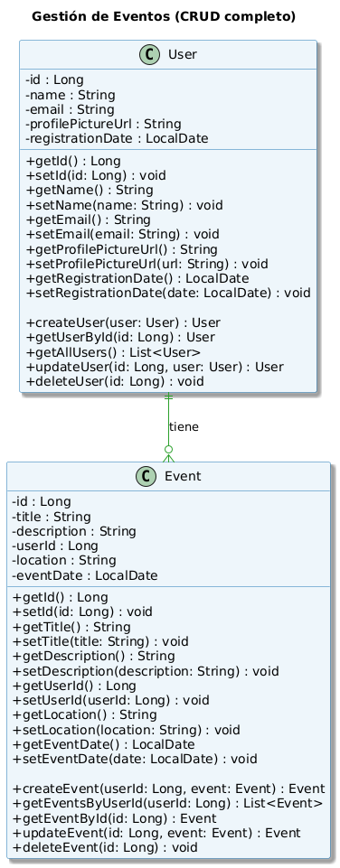
Task: Click the crow's foot connector end above Event
Action: click(x=168, y=455)
